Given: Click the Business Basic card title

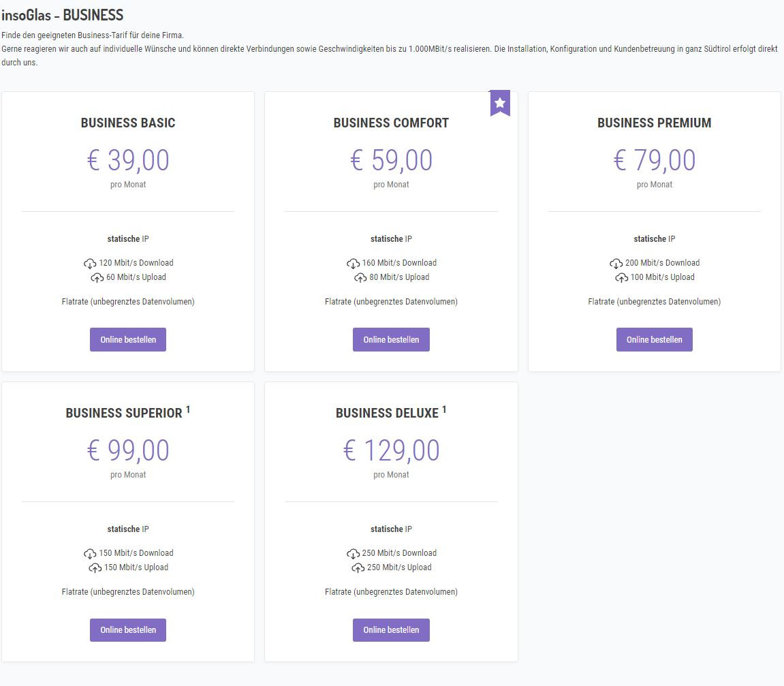Looking at the screenshot, I should click(128, 123).
